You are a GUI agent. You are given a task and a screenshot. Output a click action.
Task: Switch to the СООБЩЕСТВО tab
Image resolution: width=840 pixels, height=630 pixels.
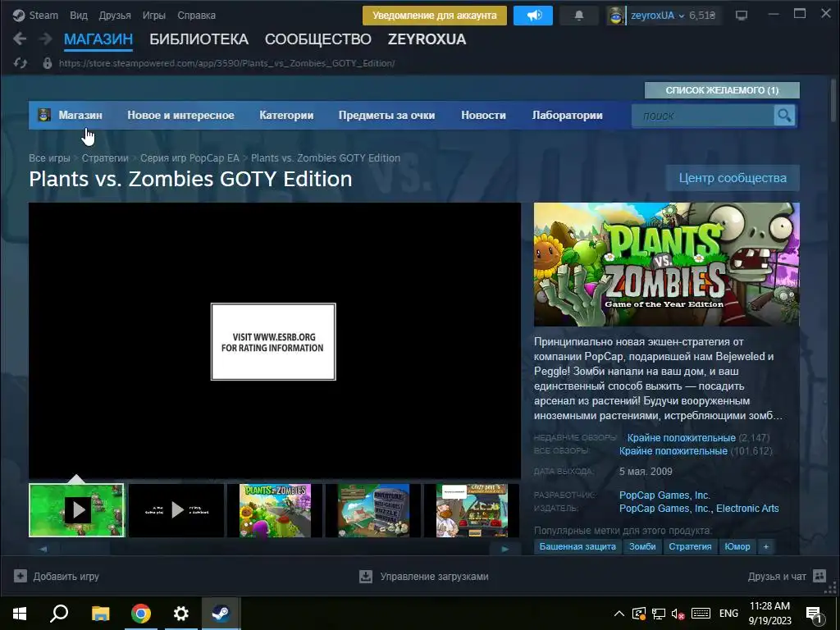(x=317, y=39)
